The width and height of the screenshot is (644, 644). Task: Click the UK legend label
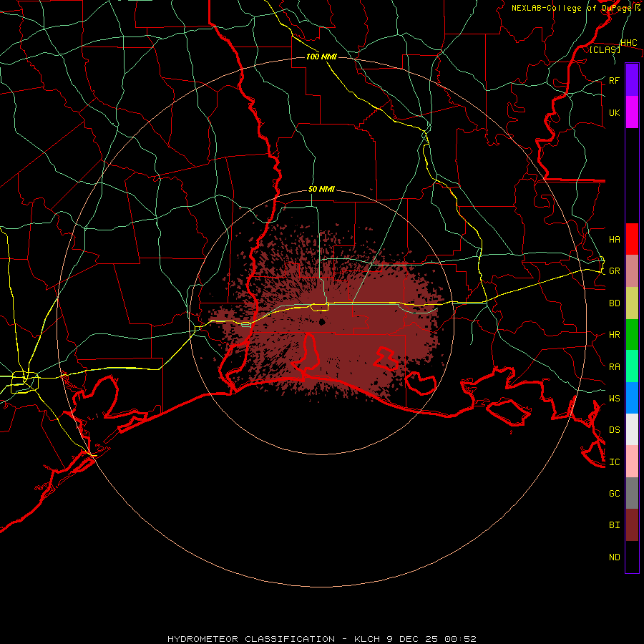pos(614,112)
